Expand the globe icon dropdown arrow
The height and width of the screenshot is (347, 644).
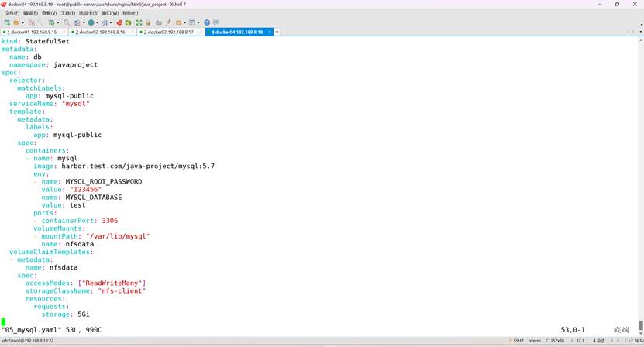(x=98, y=22)
